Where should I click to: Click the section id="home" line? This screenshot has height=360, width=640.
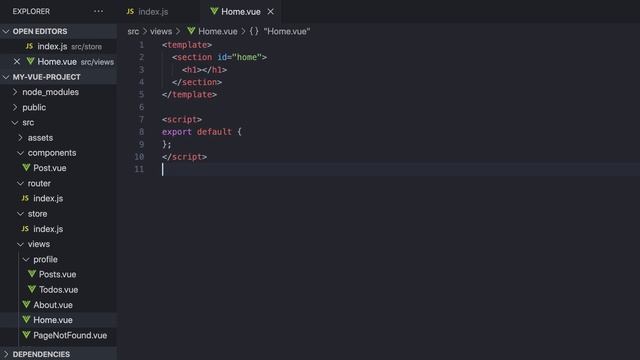[x=219, y=58]
